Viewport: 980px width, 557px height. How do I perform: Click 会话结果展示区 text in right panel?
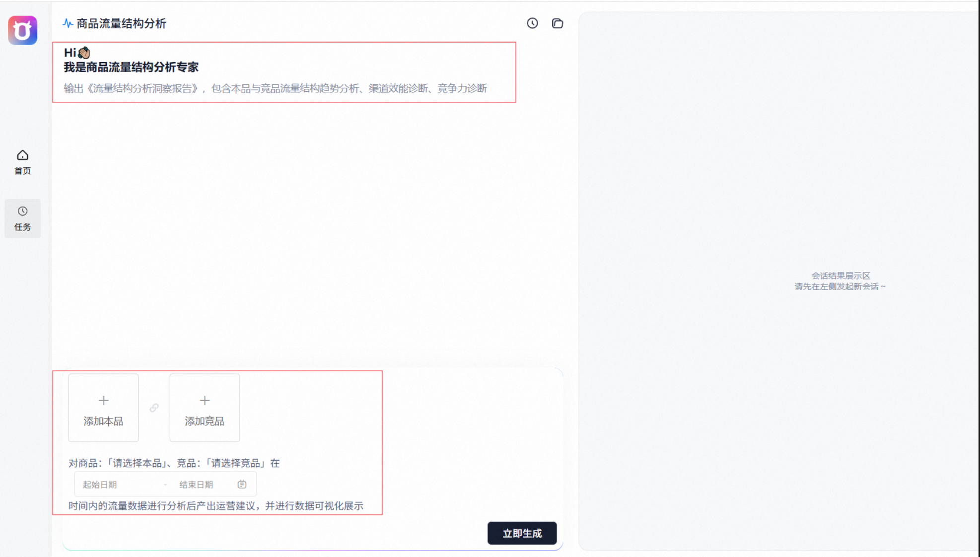(x=840, y=276)
